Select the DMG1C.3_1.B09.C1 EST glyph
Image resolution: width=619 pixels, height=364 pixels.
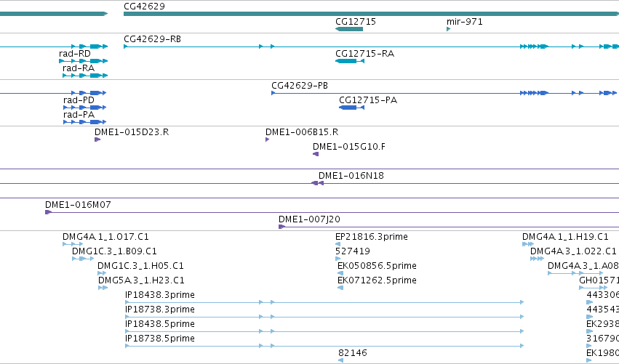tap(83, 259)
